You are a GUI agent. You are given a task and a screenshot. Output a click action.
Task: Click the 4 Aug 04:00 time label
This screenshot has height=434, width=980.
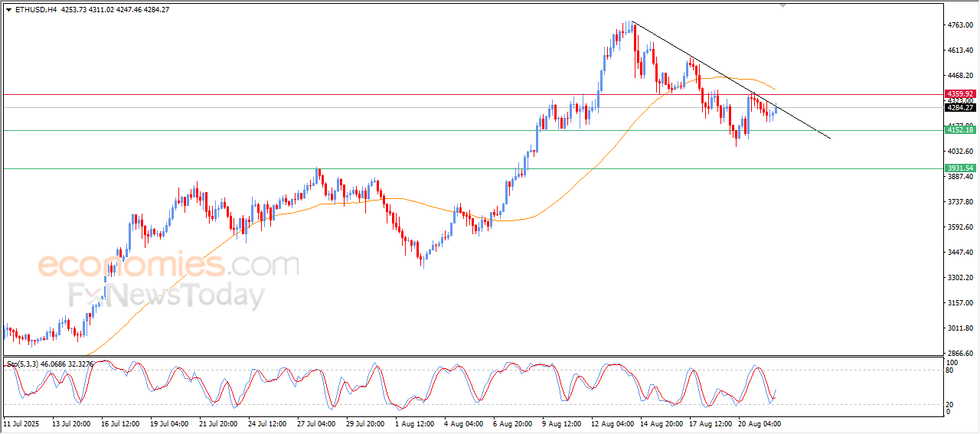pyautogui.click(x=462, y=423)
